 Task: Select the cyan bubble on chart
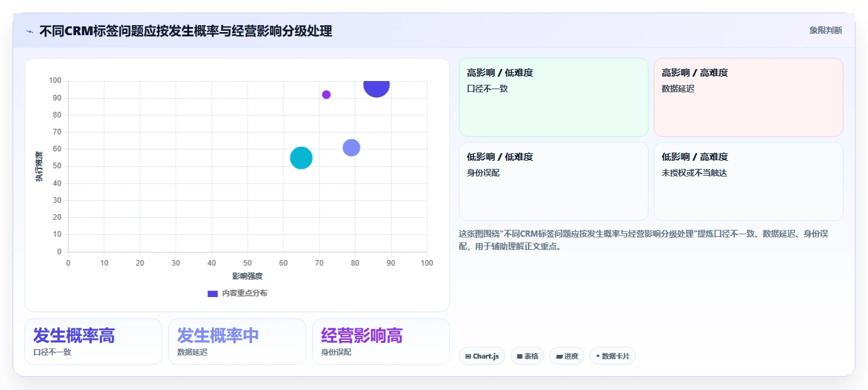[x=301, y=158]
